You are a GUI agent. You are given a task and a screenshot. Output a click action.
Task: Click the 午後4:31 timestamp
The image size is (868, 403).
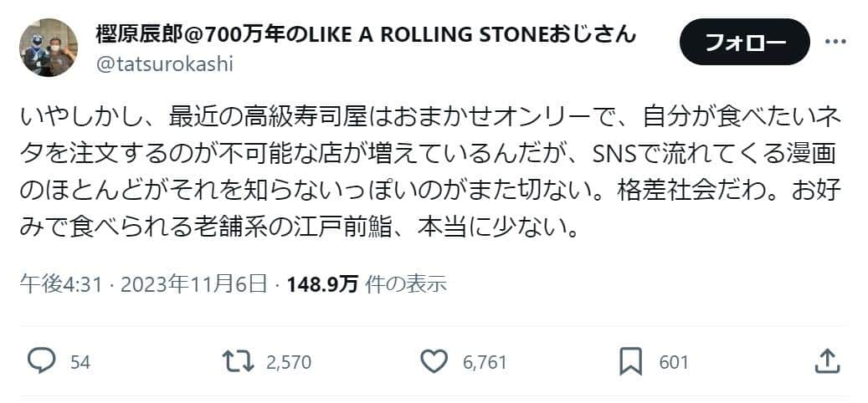pos(61,284)
